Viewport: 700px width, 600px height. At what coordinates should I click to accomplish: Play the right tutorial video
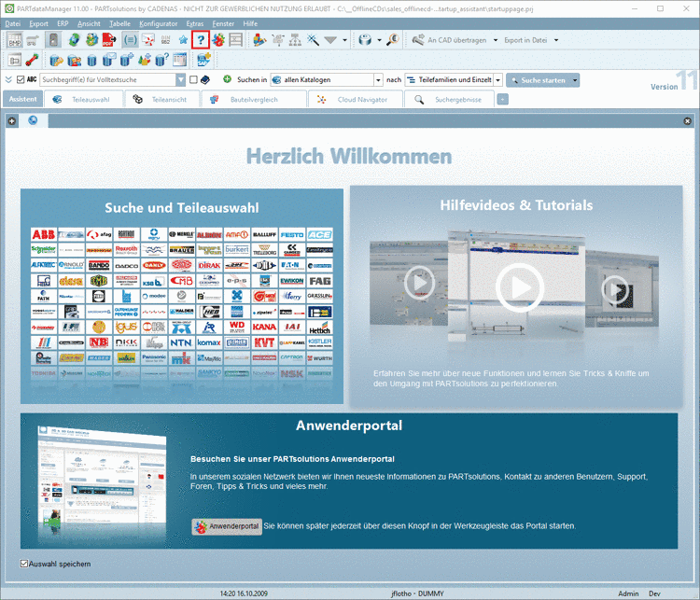(x=616, y=289)
